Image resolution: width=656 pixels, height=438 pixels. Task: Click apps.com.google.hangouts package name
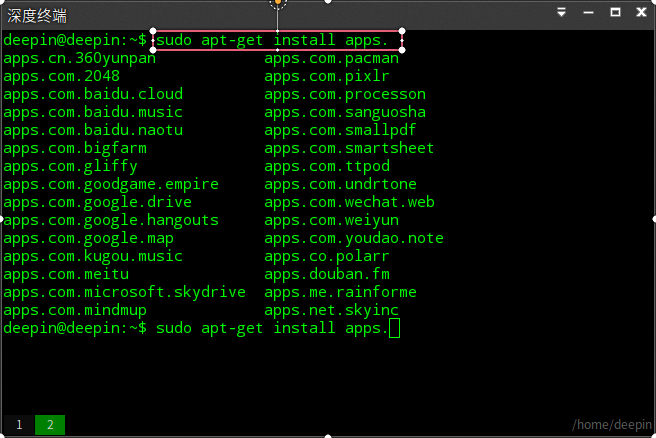pos(111,220)
